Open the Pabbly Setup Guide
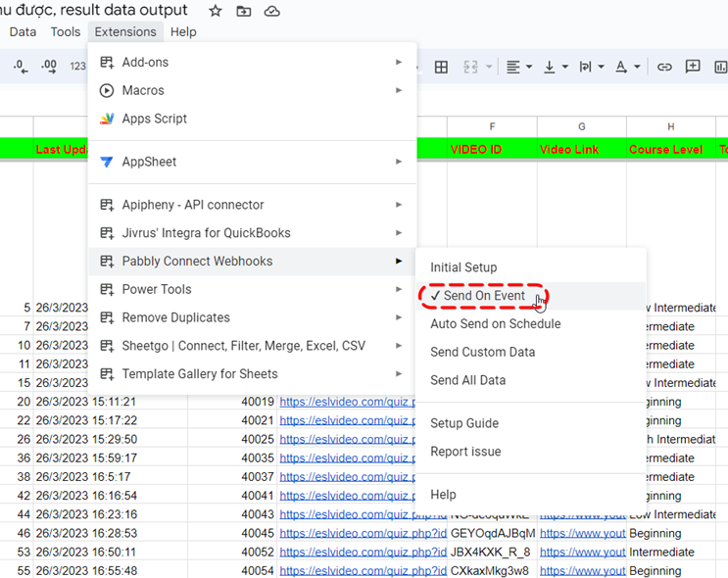728x578 pixels. (531, 423)
